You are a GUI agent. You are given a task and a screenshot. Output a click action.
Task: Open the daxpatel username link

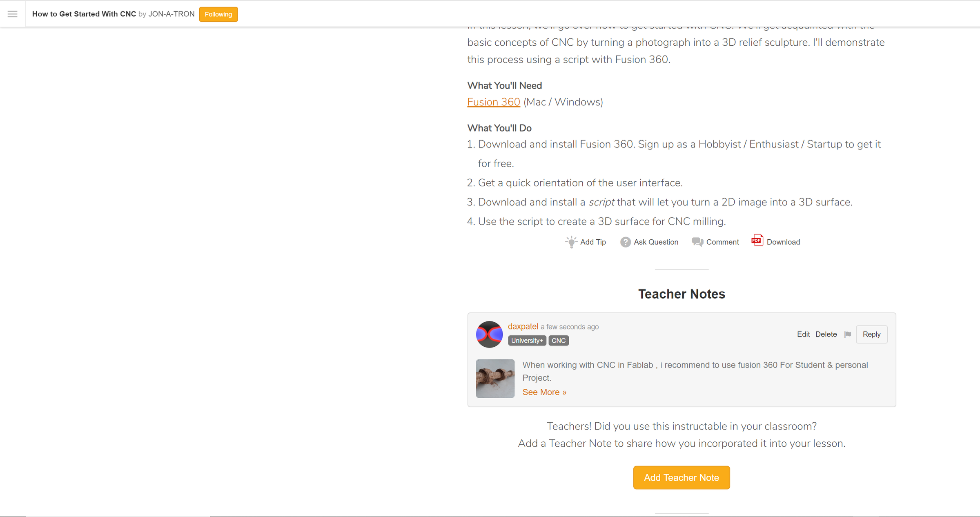tap(523, 326)
